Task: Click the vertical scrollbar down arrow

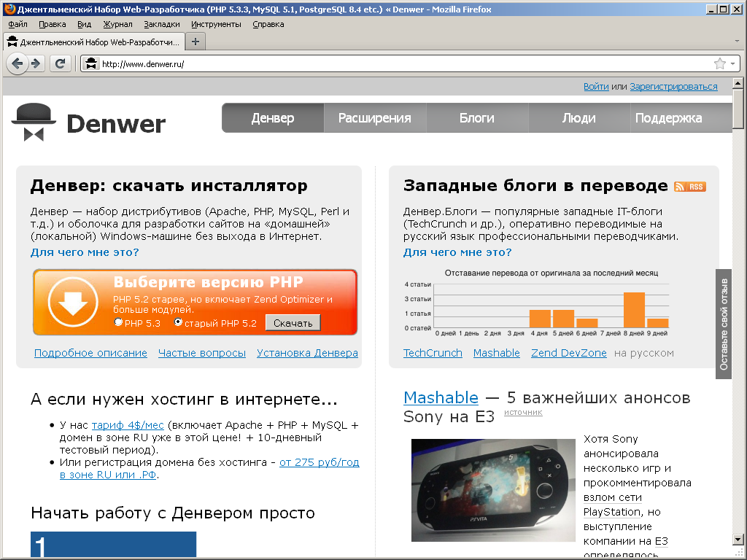Action: (x=738, y=540)
